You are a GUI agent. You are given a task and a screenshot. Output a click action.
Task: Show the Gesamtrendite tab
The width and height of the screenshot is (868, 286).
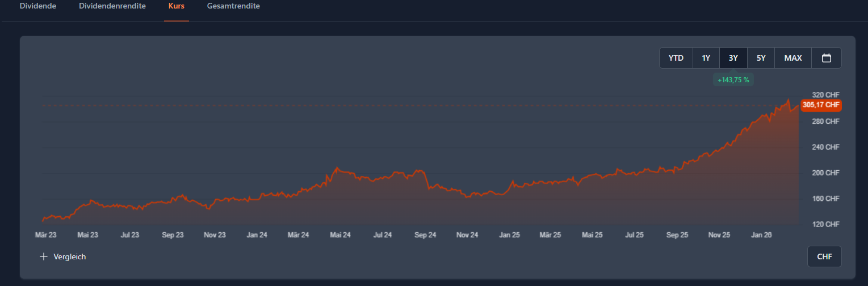click(x=233, y=6)
